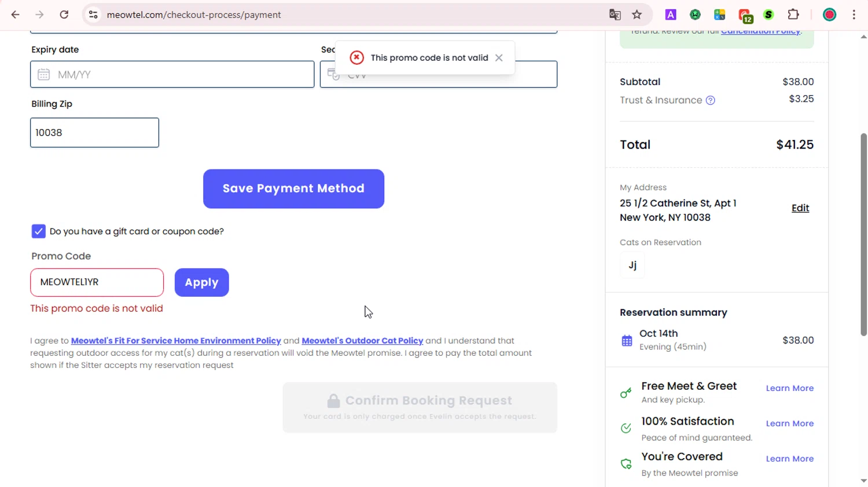Focus the Expiry date MM/YY field
868x487 pixels.
172,75
